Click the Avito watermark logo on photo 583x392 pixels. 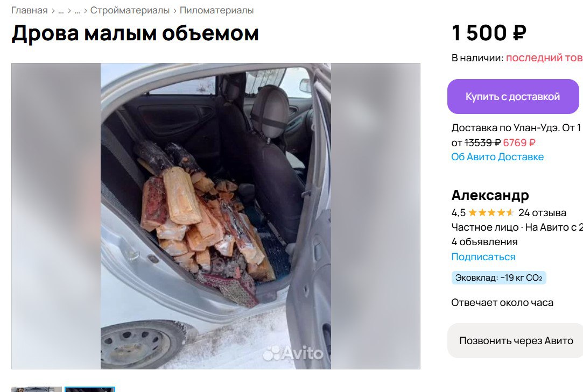(x=293, y=353)
